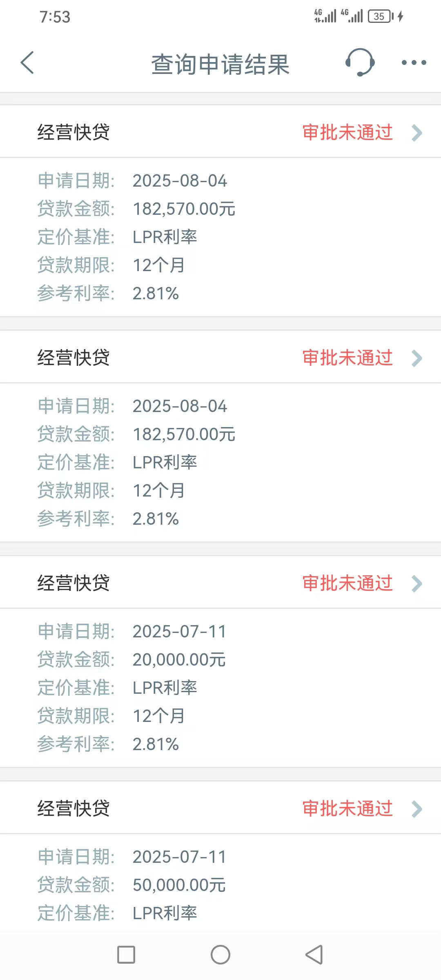Tap the 查询申请结果 page title
This screenshot has height=980, width=441.
[x=220, y=65]
